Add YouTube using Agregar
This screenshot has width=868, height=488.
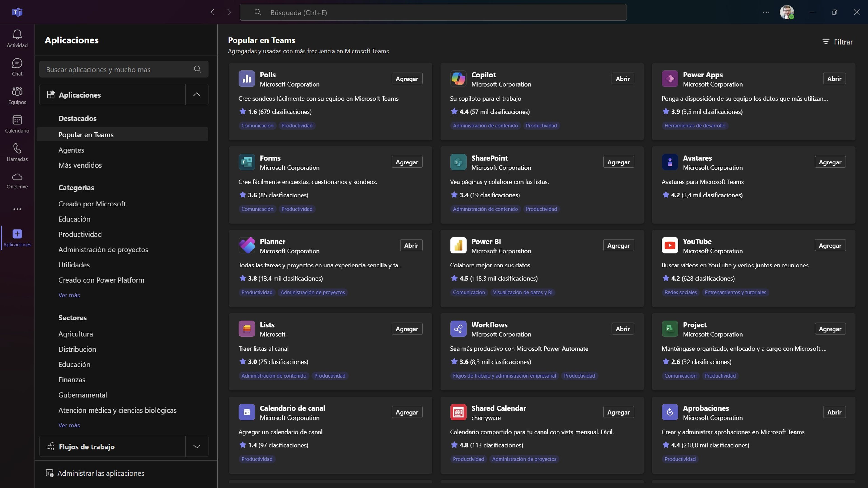coord(830,246)
